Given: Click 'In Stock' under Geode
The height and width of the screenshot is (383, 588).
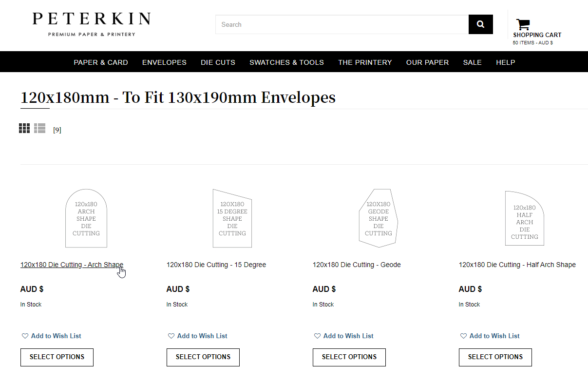Looking at the screenshot, I should 323,305.
